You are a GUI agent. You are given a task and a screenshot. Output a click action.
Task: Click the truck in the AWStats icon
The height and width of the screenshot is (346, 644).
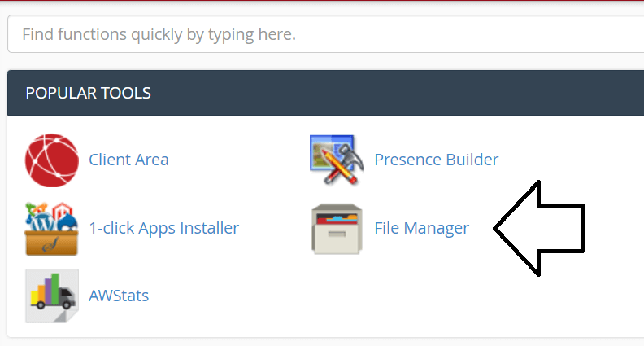66,301
